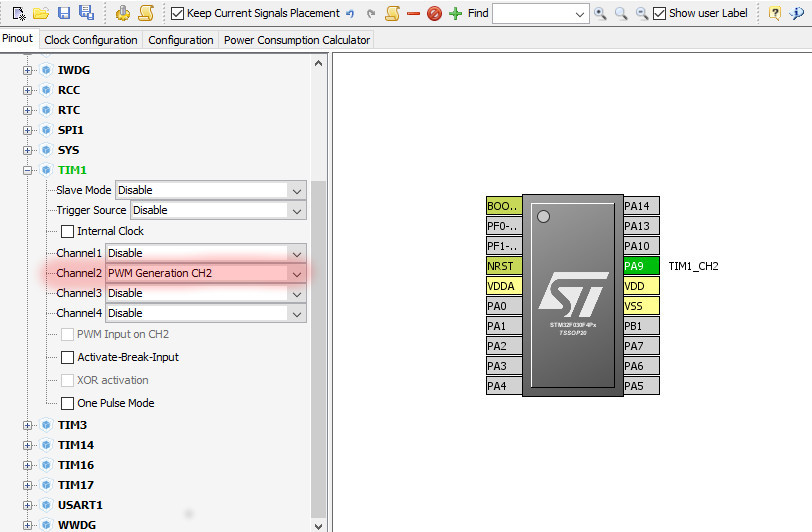The height and width of the screenshot is (532, 812).
Task: Click in the Find input field
Action: (x=532, y=14)
